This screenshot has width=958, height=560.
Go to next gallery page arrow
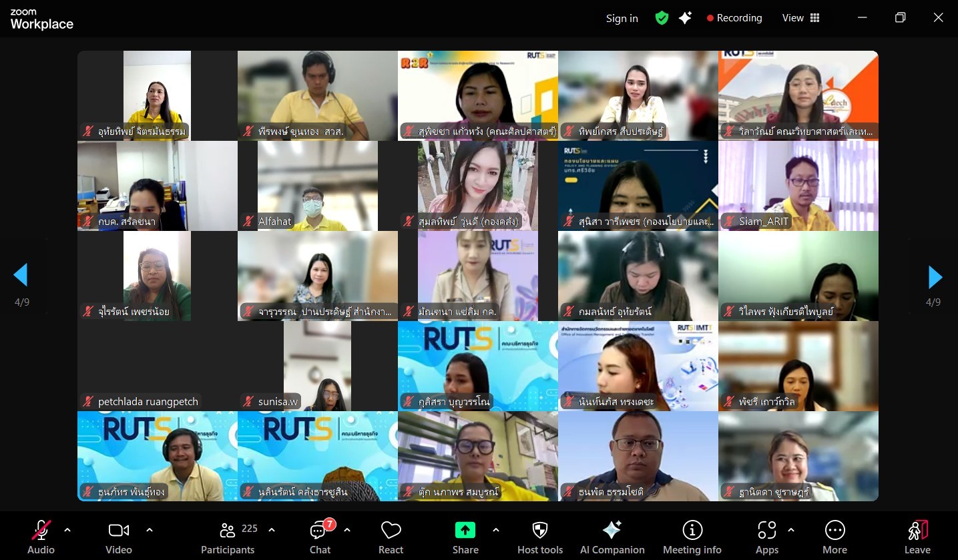[x=935, y=277]
